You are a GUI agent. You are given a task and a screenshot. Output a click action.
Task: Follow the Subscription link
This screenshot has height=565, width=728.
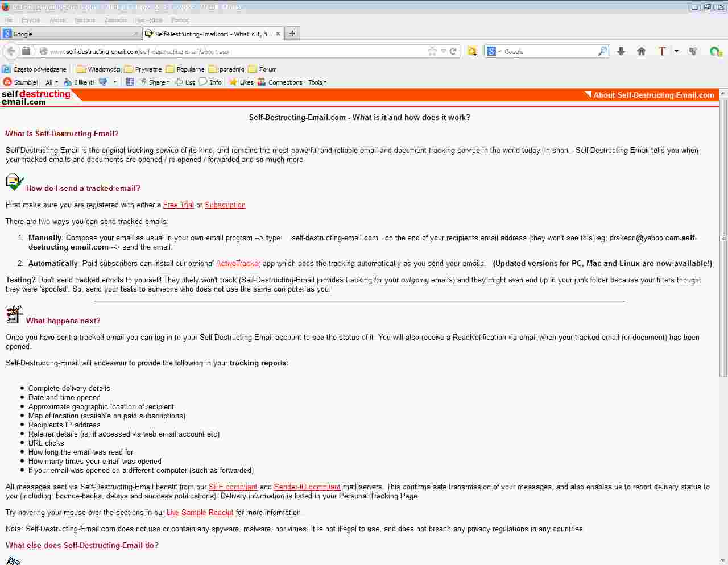pyautogui.click(x=225, y=205)
